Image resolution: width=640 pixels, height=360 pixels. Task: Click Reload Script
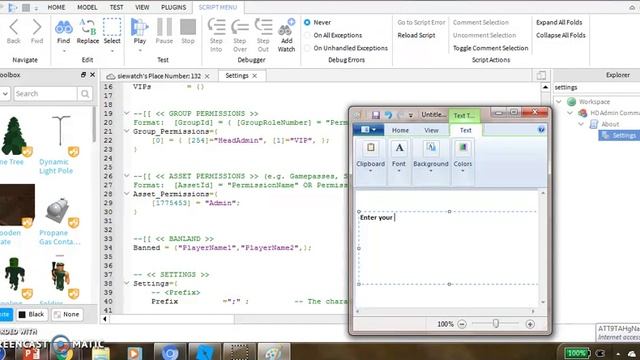tap(416, 35)
